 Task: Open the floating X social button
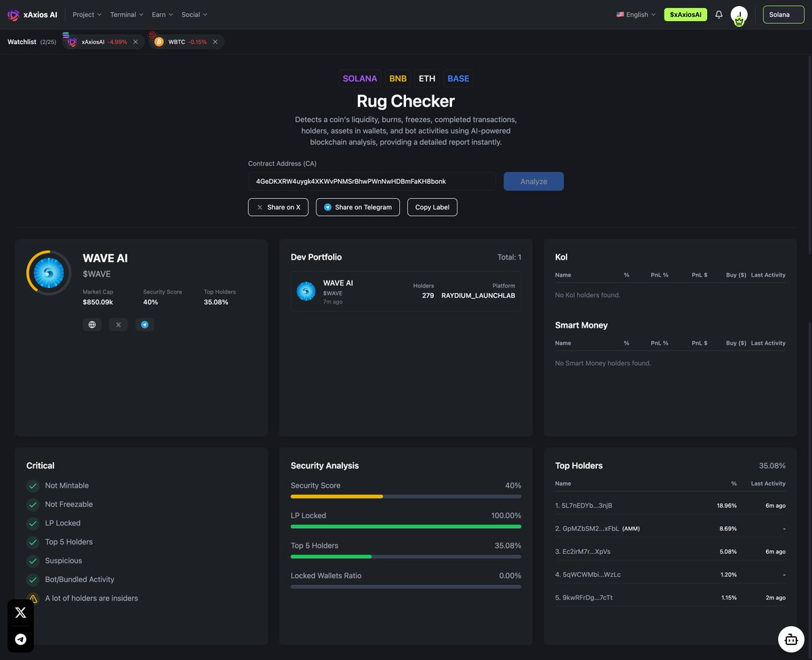(x=20, y=613)
